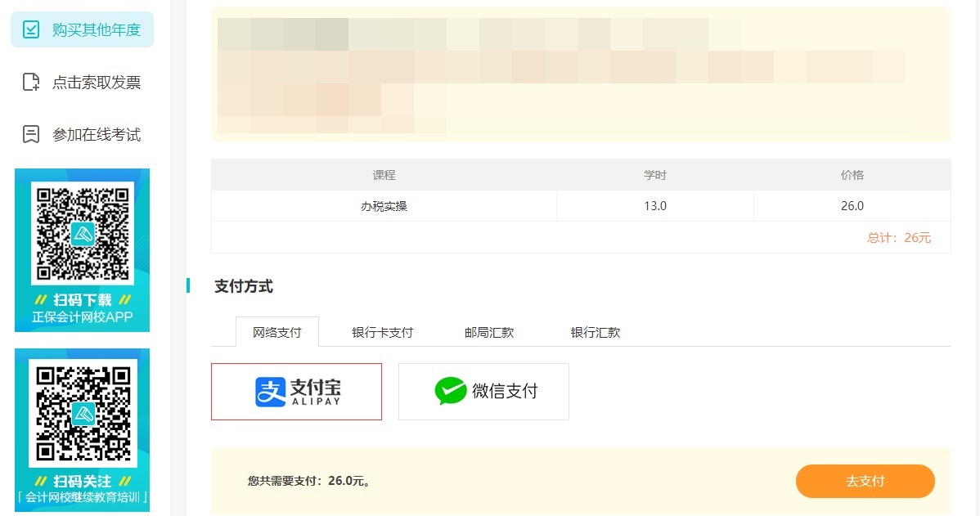This screenshot has height=516, width=980.
Task: Switch to the 网络支付 tab
Action: coord(276,333)
